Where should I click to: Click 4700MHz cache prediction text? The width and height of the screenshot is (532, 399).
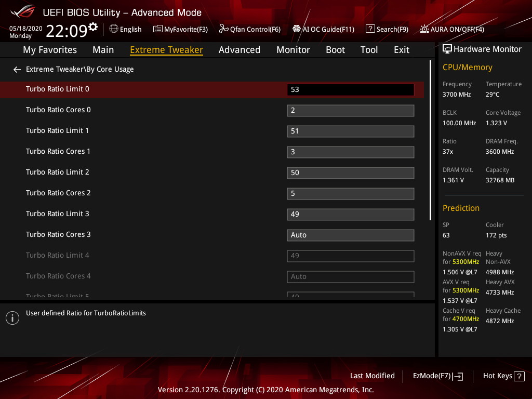pos(465,319)
